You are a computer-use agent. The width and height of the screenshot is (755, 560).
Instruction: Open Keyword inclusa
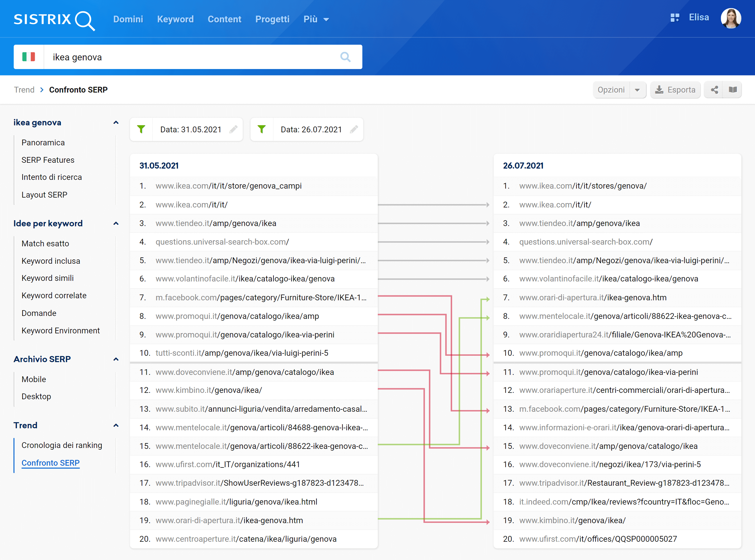(51, 261)
